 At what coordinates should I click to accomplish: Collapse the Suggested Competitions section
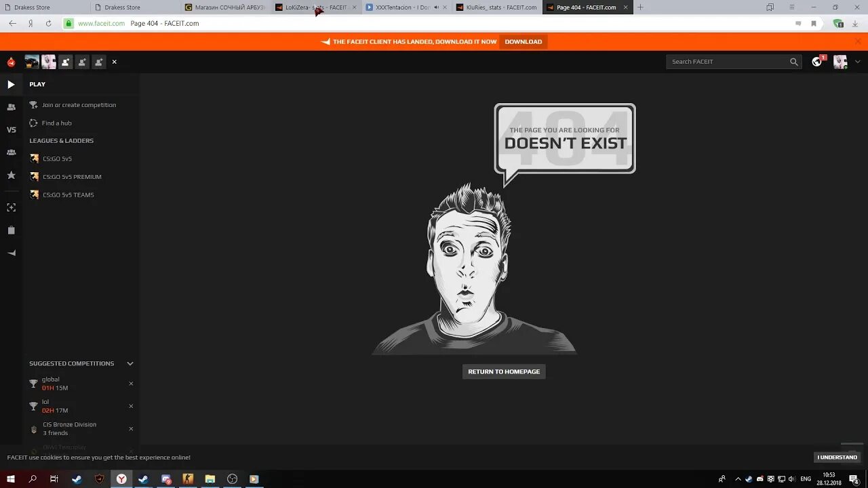tap(130, 364)
